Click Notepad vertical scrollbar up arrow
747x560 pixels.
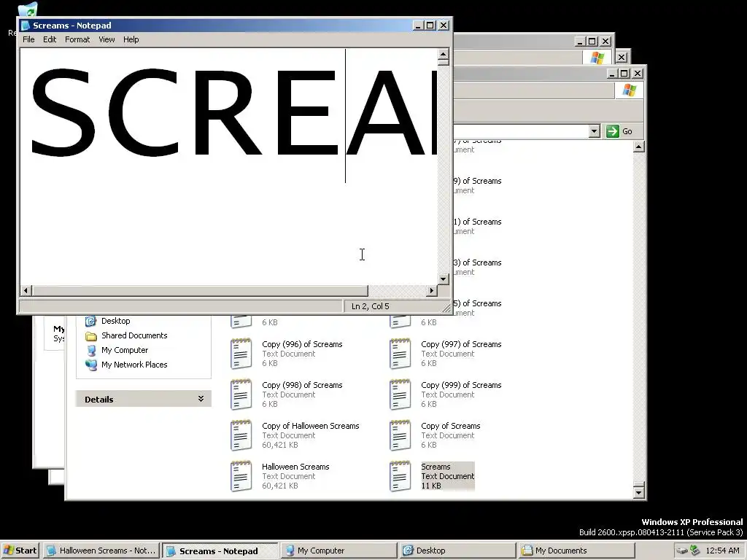point(443,54)
